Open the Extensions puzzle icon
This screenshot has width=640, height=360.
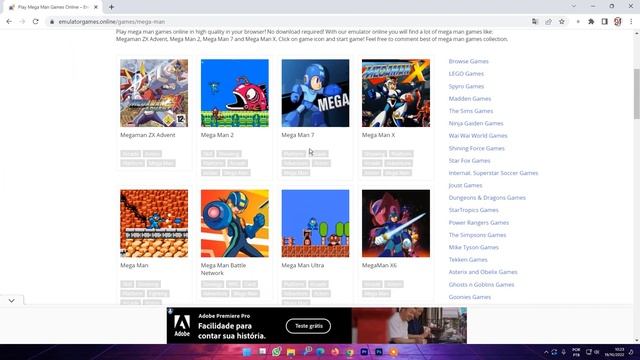(x=591, y=22)
